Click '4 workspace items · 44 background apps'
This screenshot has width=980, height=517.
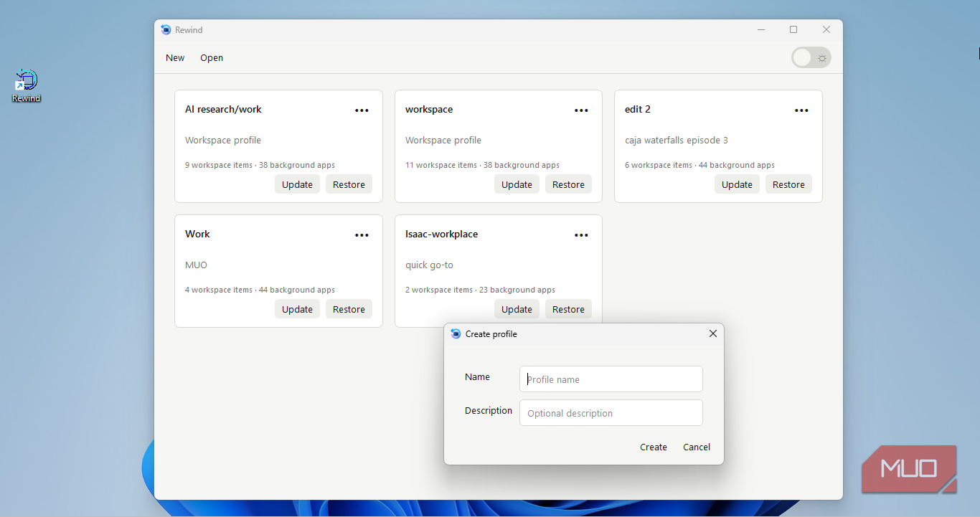(260, 290)
